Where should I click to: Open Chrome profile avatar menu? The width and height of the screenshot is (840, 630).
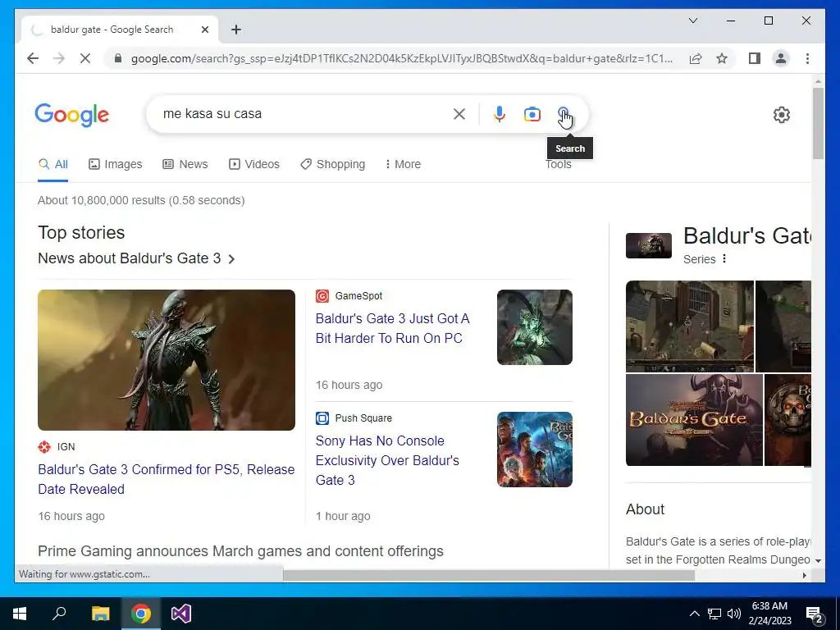point(781,58)
